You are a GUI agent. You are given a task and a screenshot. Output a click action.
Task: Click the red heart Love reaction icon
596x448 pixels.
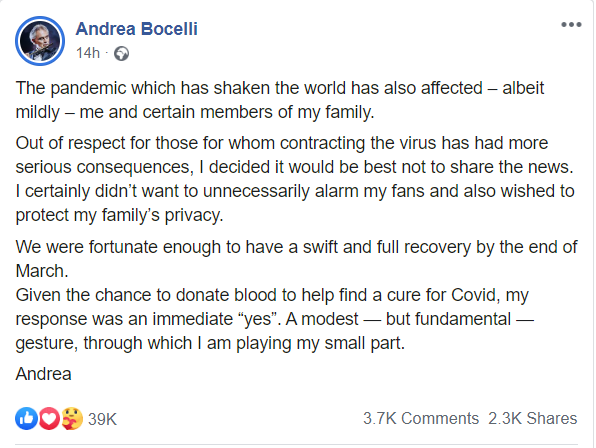point(49,419)
